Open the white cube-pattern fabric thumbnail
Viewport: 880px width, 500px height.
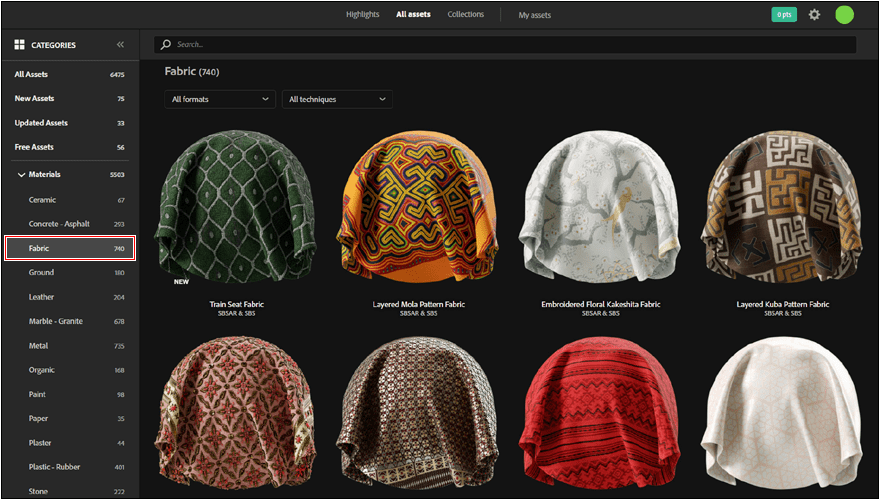[782, 414]
